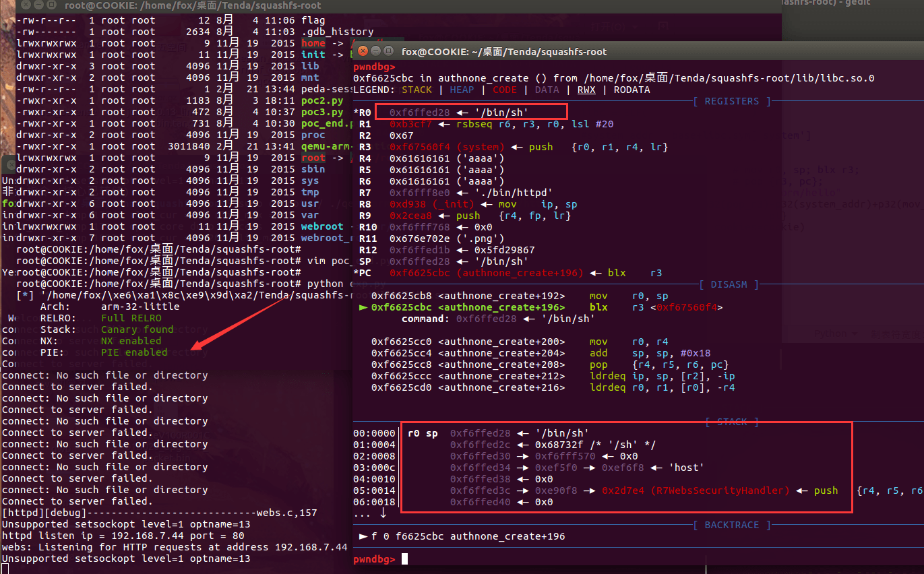924x574 pixels.
Task: Click the R2 value 0x67
Action: click(x=402, y=135)
